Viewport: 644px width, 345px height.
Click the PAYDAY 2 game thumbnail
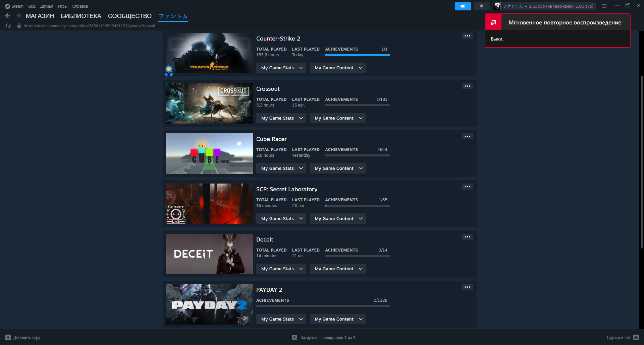tap(209, 304)
